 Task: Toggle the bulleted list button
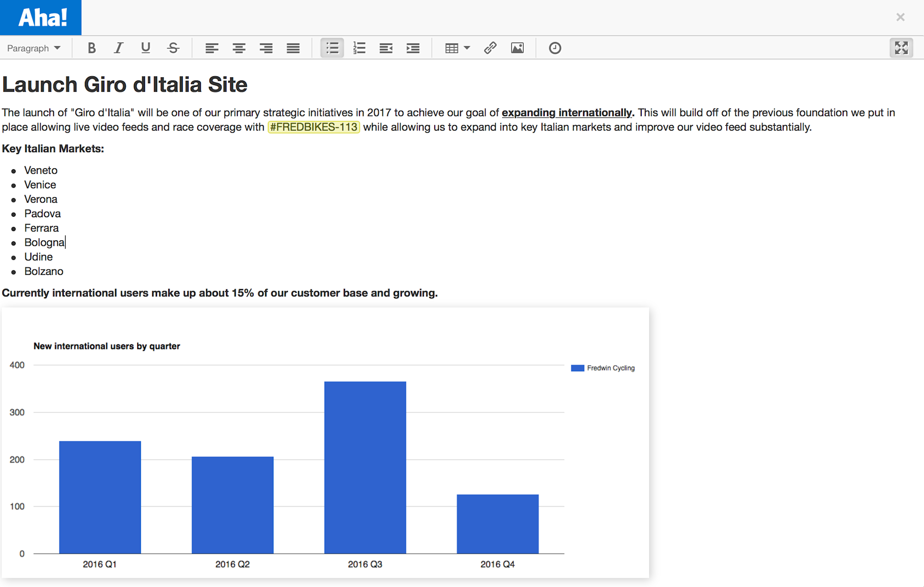click(x=332, y=48)
